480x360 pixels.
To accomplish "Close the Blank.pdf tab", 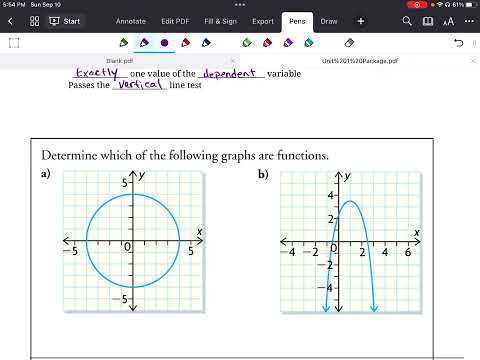I will [x=233, y=61].
